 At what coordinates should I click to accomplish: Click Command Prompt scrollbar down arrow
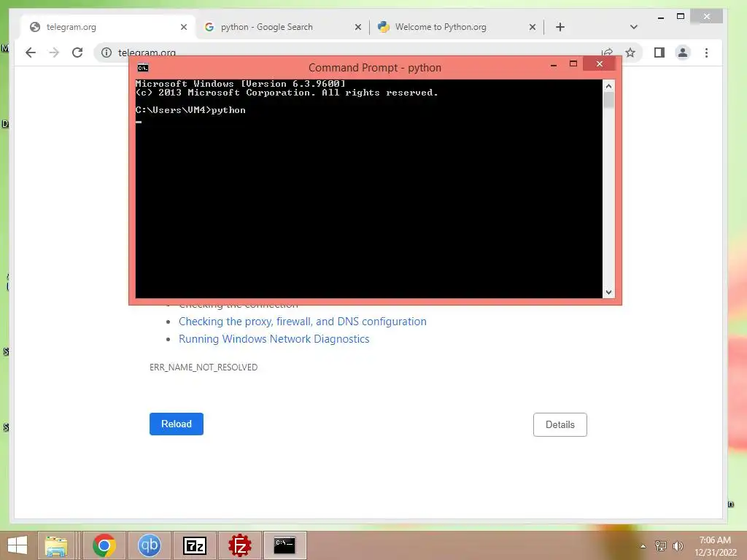[608, 292]
